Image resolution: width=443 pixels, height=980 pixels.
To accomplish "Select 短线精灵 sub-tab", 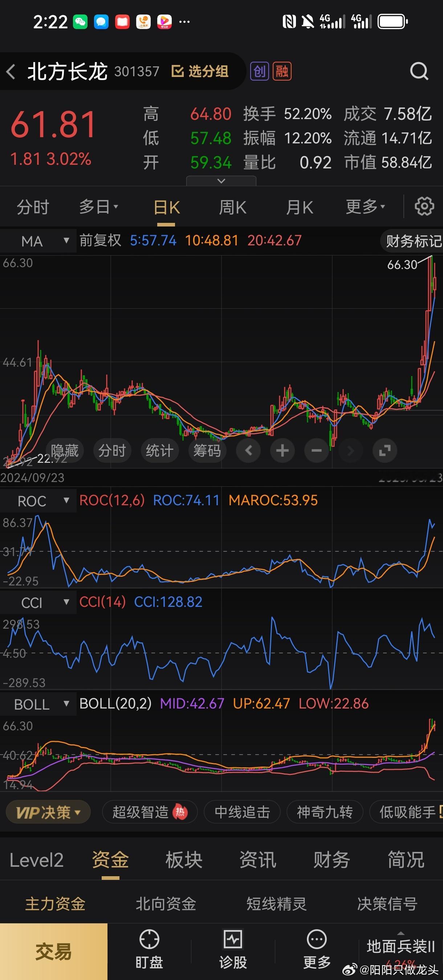I will point(277,904).
